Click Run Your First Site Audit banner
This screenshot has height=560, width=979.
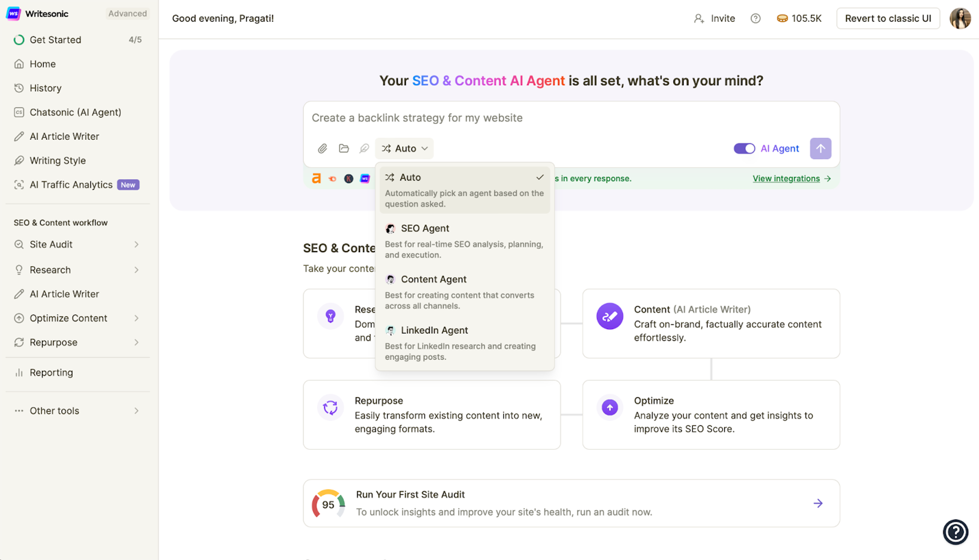[571, 503]
